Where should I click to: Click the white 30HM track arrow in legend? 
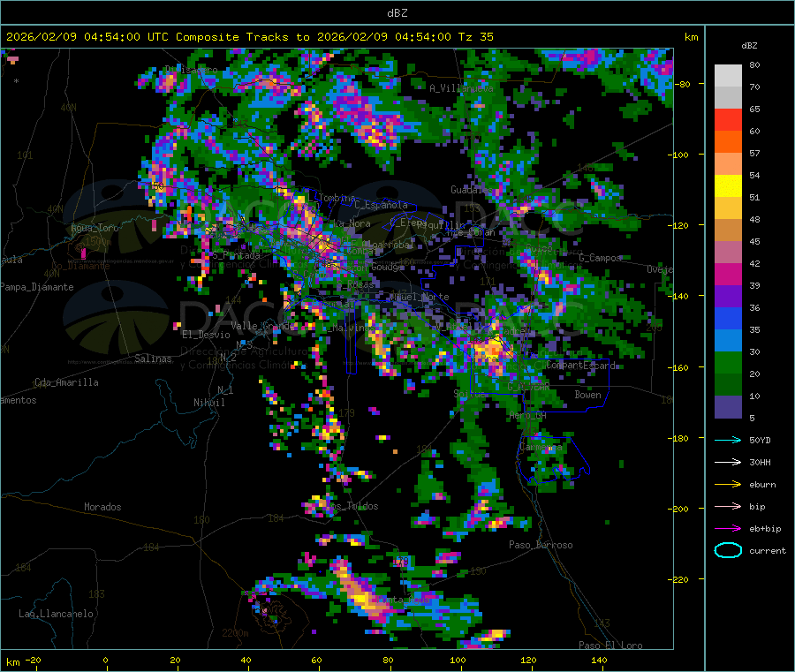tap(728, 462)
